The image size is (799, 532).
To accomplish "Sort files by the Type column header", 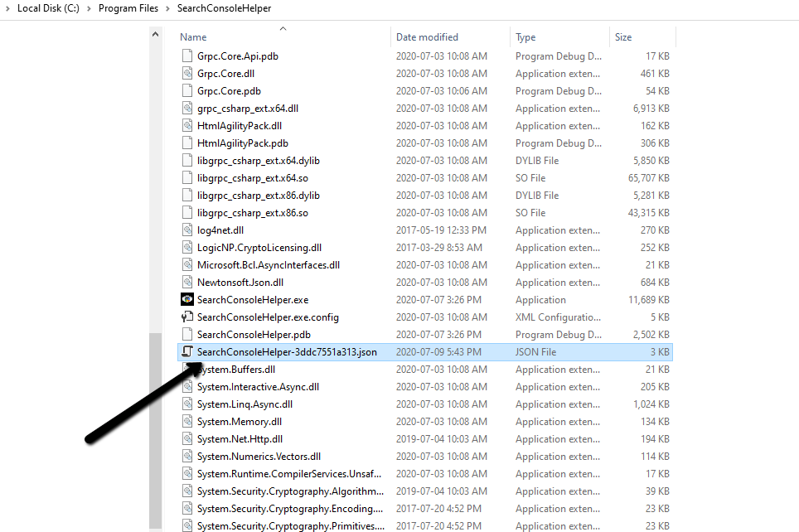I will coord(525,37).
